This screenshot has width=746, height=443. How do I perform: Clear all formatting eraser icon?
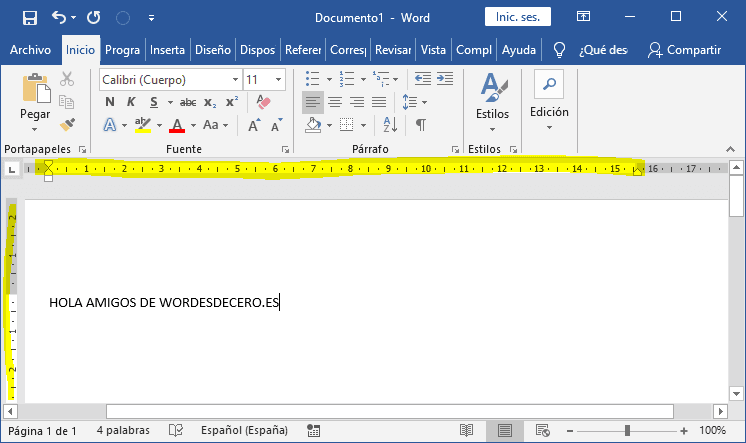[263, 102]
